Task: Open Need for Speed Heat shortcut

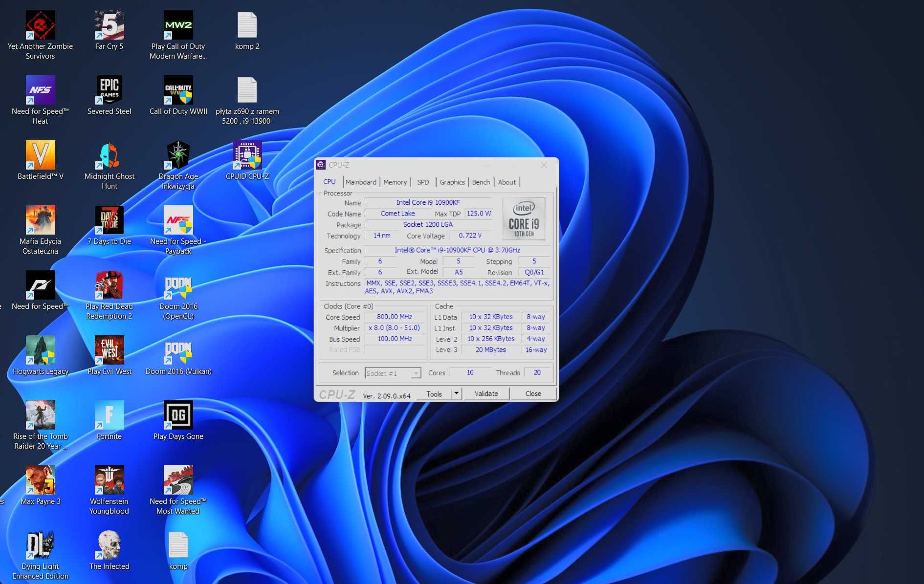Action: click(x=40, y=100)
